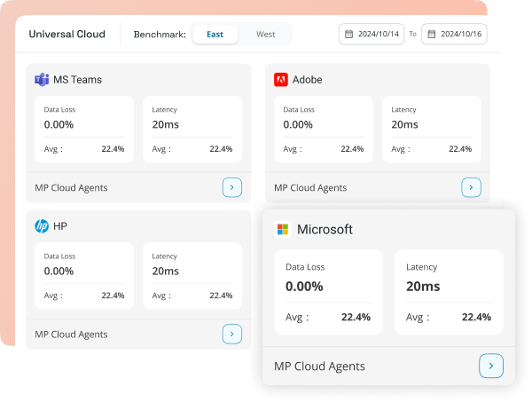The image size is (532, 402).
Task: Click MP Cloud Agents label under HP
Action: click(x=71, y=335)
